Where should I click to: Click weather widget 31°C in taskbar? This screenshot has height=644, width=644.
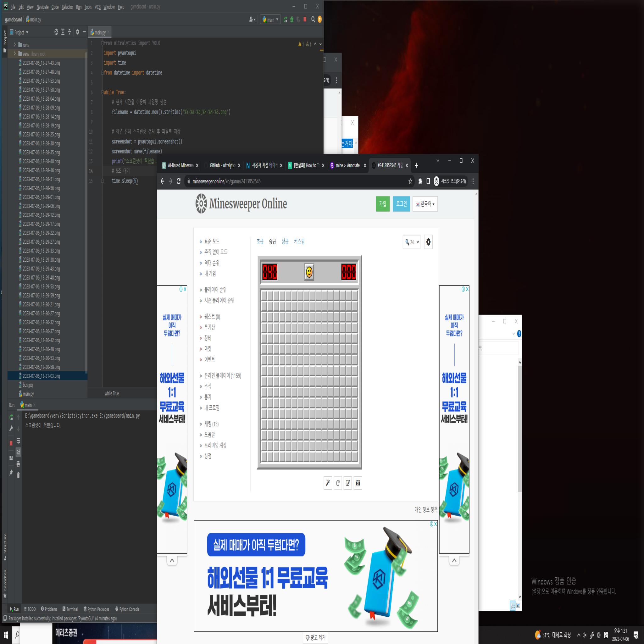[553, 635]
